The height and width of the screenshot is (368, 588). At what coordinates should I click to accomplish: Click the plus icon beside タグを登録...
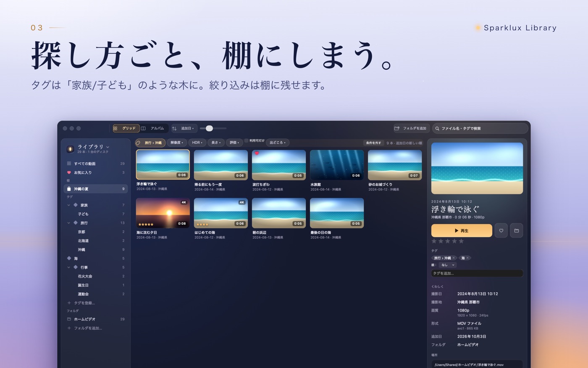[69, 303]
